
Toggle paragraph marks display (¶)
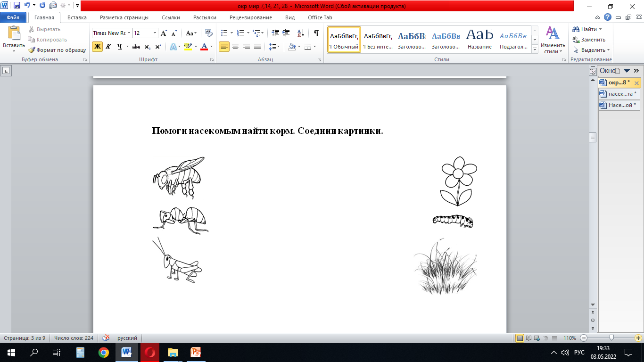click(x=316, y=33)
